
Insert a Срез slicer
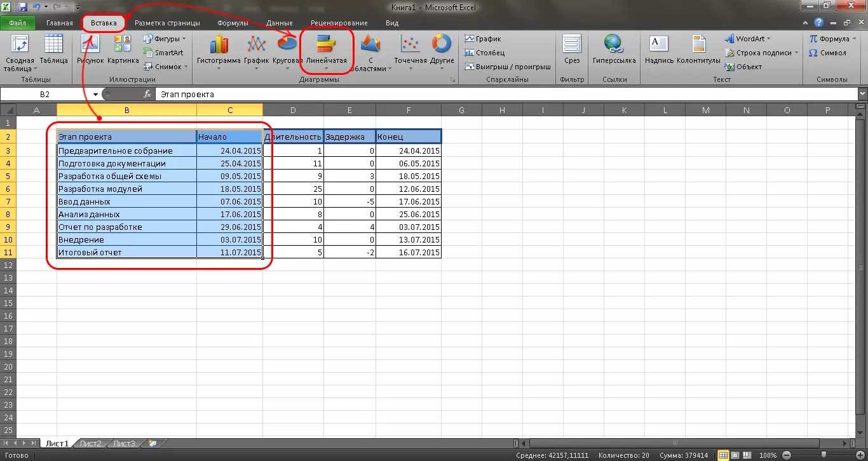pyautogui.click(x=572, y=50)
